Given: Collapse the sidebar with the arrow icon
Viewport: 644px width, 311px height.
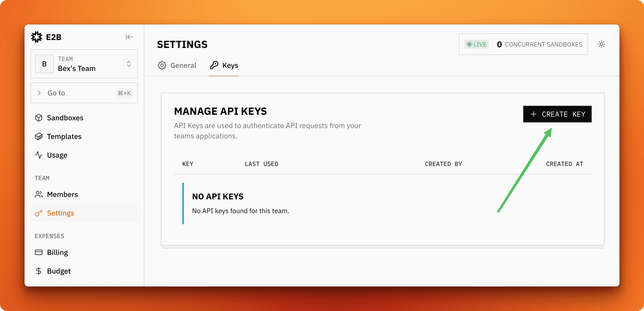Looking at the screenshot, I should click(129, 37).
